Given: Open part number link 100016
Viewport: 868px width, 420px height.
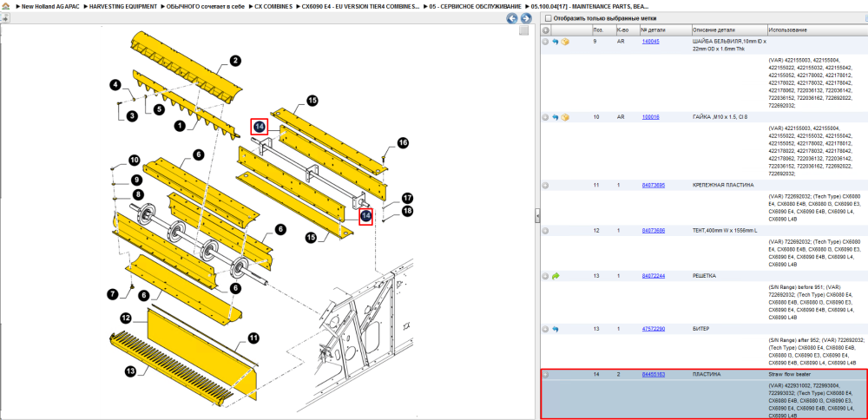Looking at the screenshot, I should pyautogui.click(x=650, y=117).
